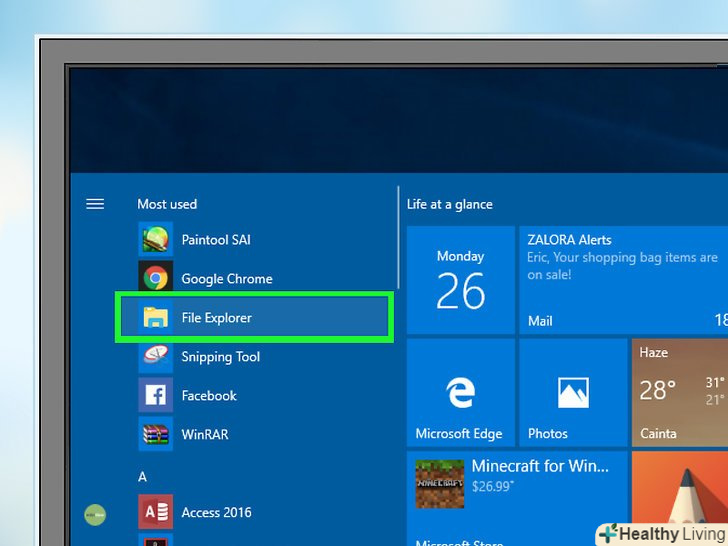The height and width of the screenshot is (546, 728).
Task: Jump to the letter A app group
Action: pos(143,477)
